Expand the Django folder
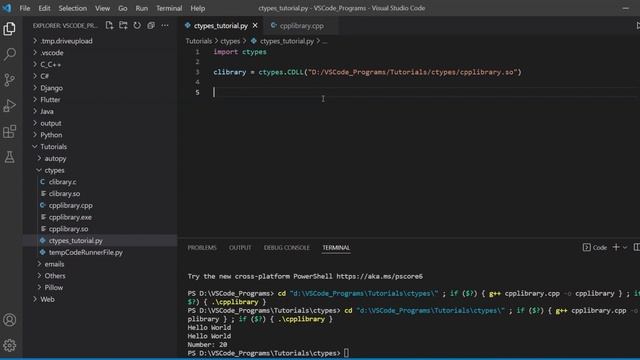 click(51, 88)
